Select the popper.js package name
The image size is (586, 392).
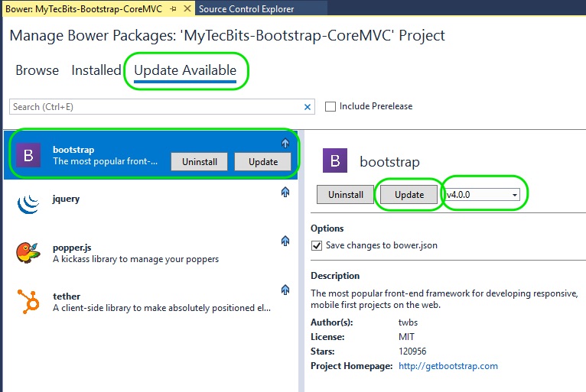(72, 248)
